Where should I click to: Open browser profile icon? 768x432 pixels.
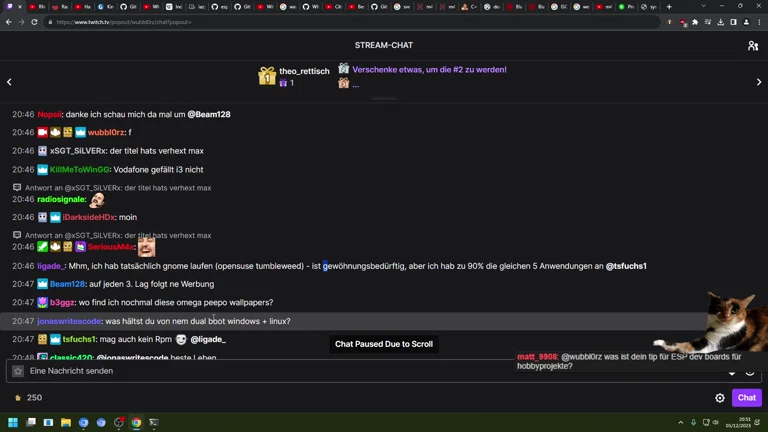point(746,22)
